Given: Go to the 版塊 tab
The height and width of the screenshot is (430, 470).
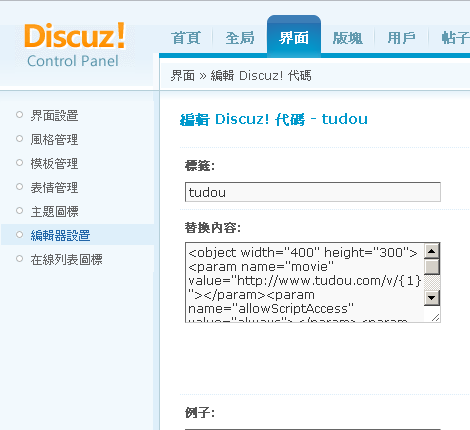Looking at the screenshot, I should pos(348,38).
